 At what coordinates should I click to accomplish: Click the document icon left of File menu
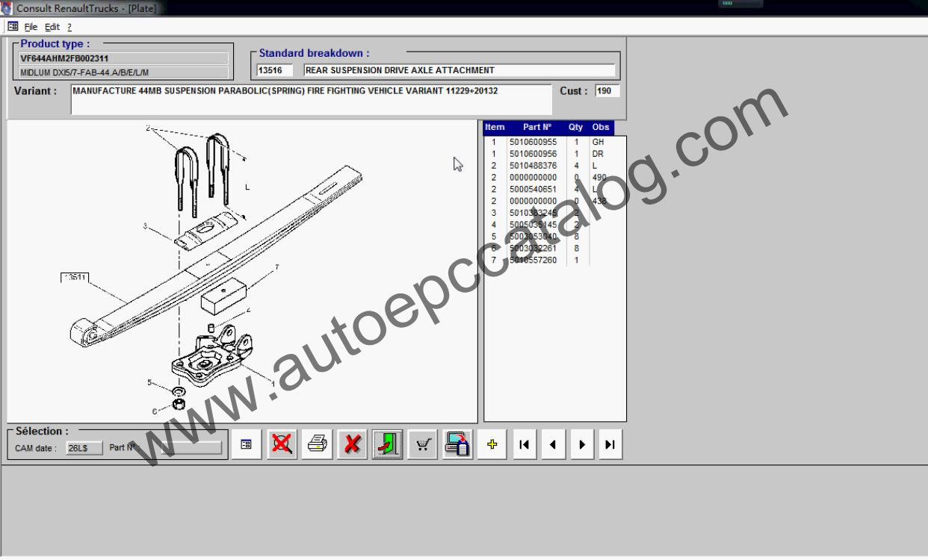13,26
